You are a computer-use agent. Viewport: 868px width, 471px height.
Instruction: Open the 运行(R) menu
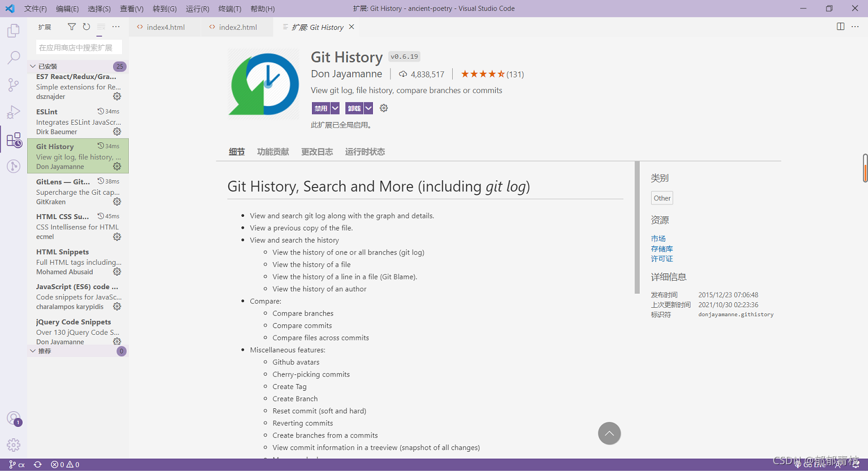point(197,8)
